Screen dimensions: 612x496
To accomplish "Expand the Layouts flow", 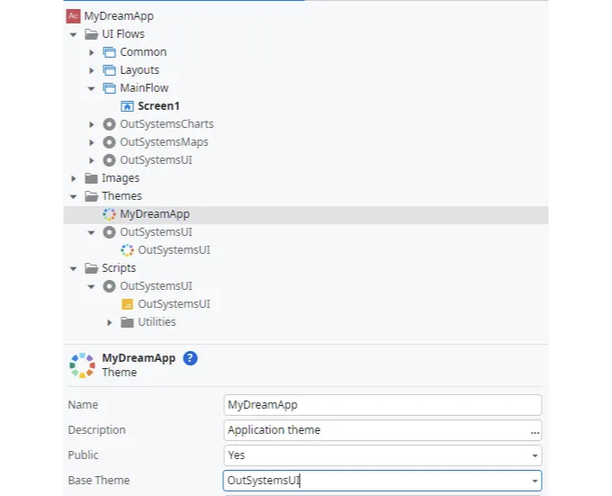I will pos(91,70).
